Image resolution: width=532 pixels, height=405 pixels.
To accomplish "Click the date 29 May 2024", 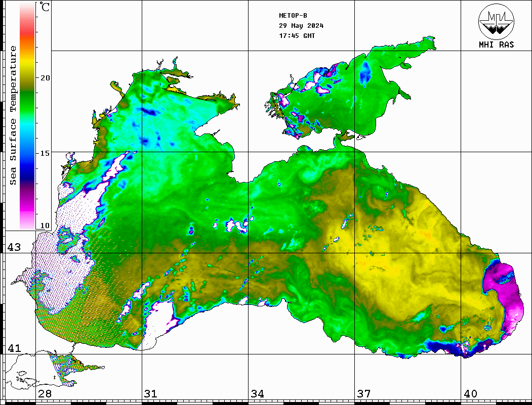I will click(x=301, y=26).
